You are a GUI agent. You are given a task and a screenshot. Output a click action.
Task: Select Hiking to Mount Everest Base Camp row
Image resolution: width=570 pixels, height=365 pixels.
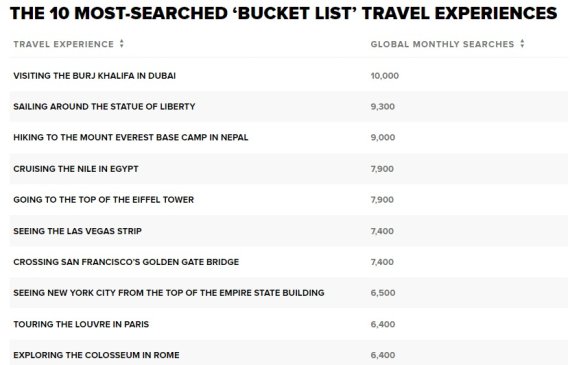(289, 137)
